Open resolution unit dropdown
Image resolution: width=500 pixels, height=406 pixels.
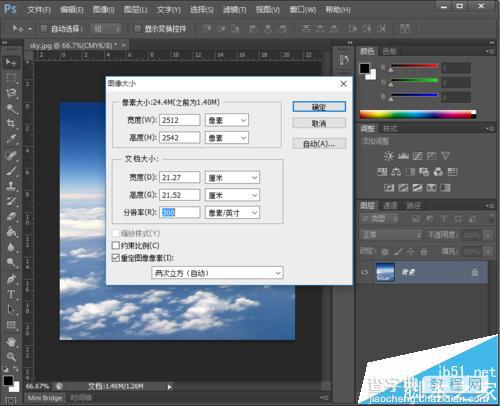tap(232, 213)
